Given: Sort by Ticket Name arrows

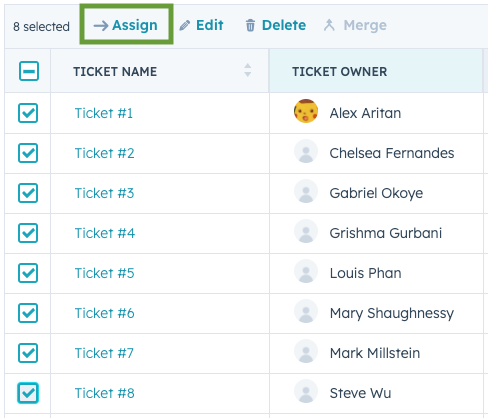Looking at the screenshot, I should (x=247, y=70).
